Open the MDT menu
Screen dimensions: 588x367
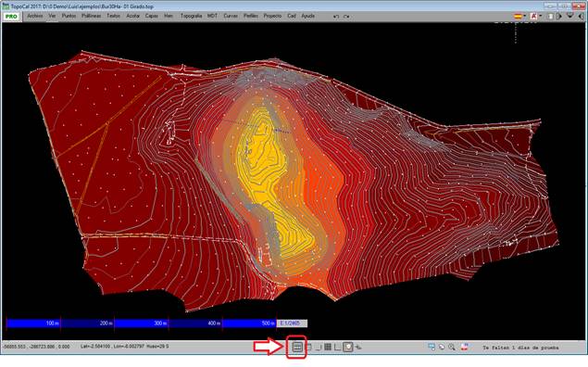212,16
